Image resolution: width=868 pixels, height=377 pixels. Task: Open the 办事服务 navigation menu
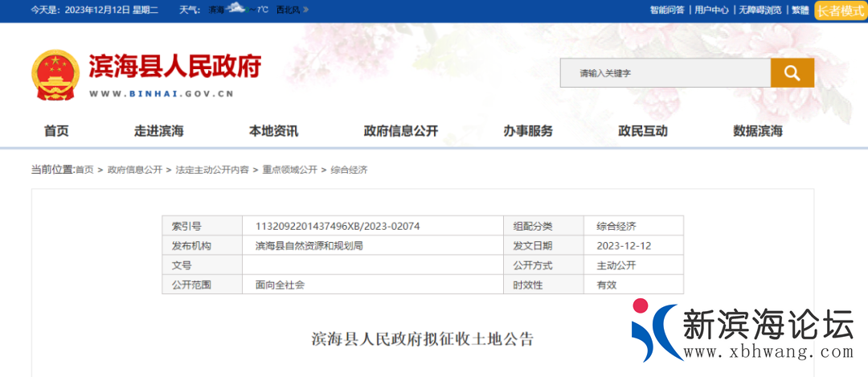click(528, 131)
